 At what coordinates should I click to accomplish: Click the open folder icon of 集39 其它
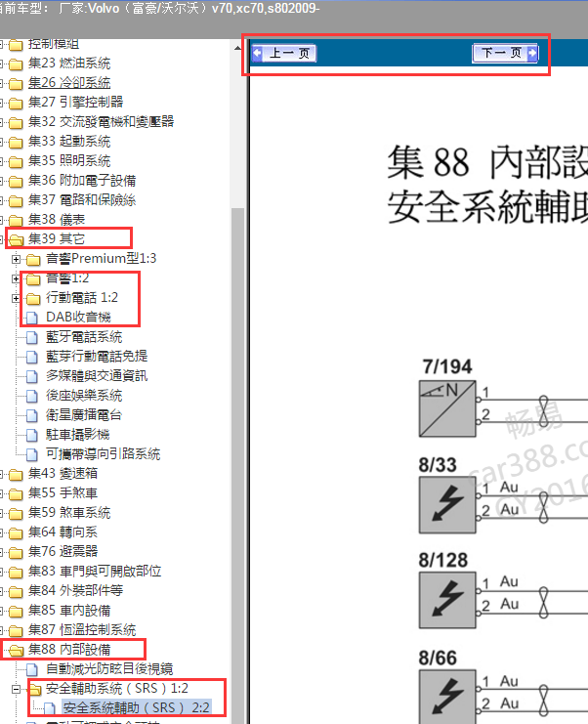point(16,239)
